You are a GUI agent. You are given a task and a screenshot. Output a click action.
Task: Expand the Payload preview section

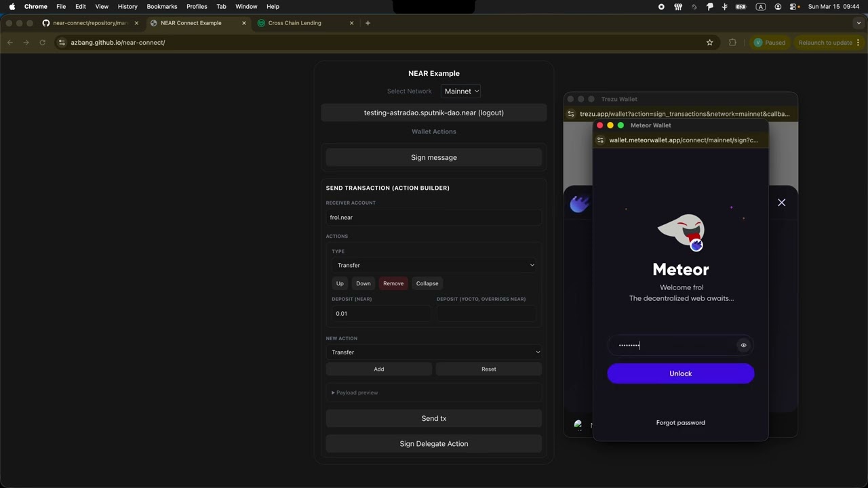pyautogui.click(x=355, y=392)
